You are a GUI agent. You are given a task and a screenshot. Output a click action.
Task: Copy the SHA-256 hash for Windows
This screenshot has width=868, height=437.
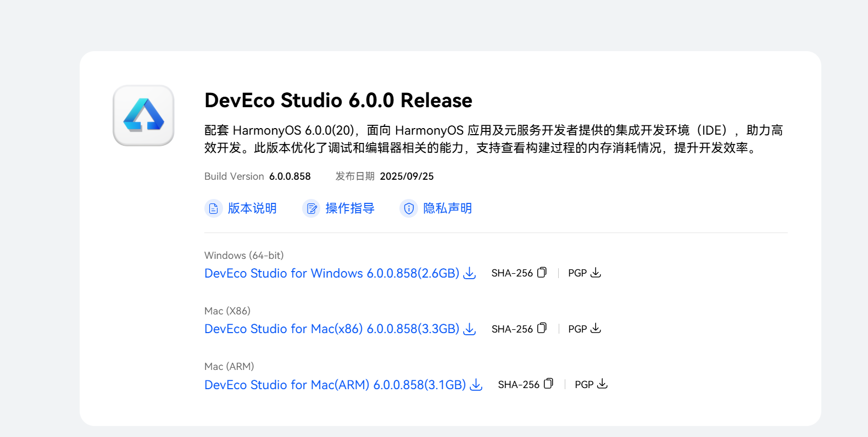(x=542, y=273)
